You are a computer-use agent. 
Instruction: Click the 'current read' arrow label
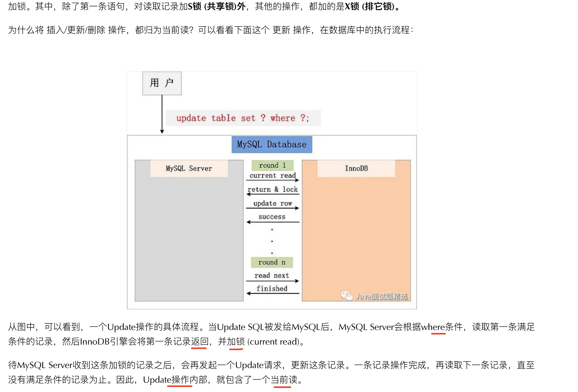(273, 176)
